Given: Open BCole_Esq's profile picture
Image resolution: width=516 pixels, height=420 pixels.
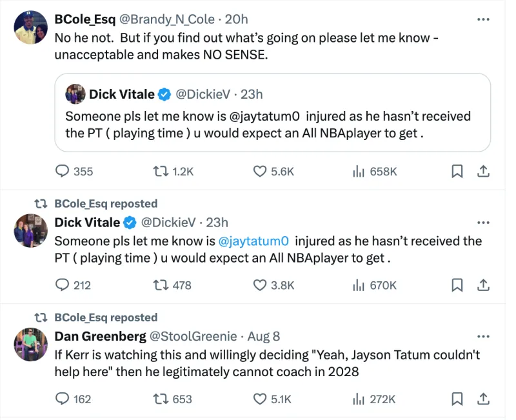Looking at the screenshot, I should click(x=31, y=27).
